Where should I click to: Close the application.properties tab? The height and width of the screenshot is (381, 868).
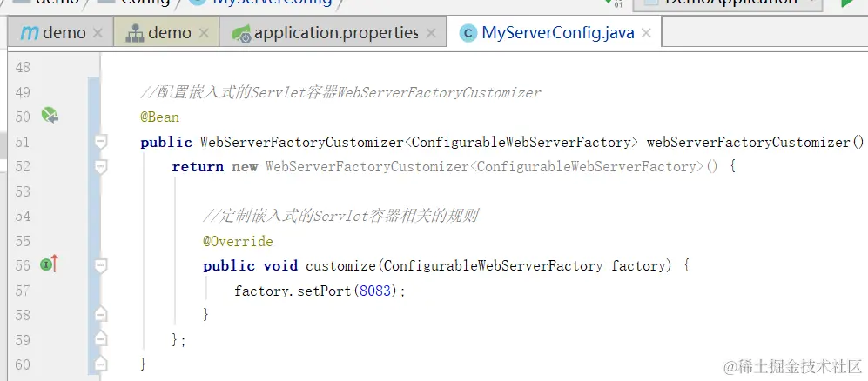tap(431, 33)
